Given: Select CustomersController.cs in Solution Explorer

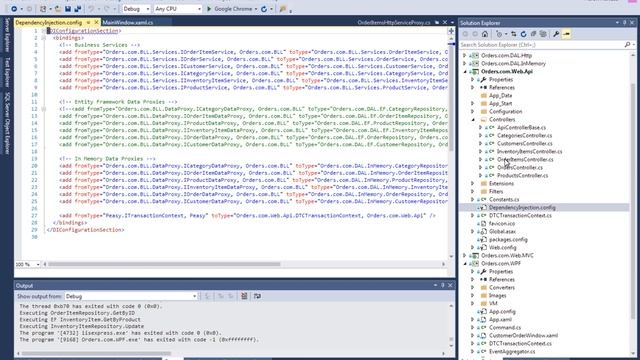Looking at the screenshot, I should pyautogui.click(x=524, y=144).
